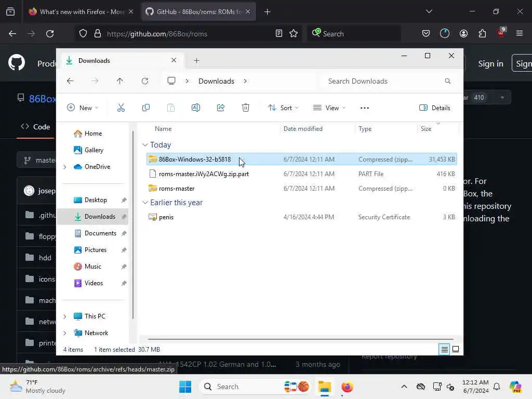Expand the This PC tree node

click(65, 316)
